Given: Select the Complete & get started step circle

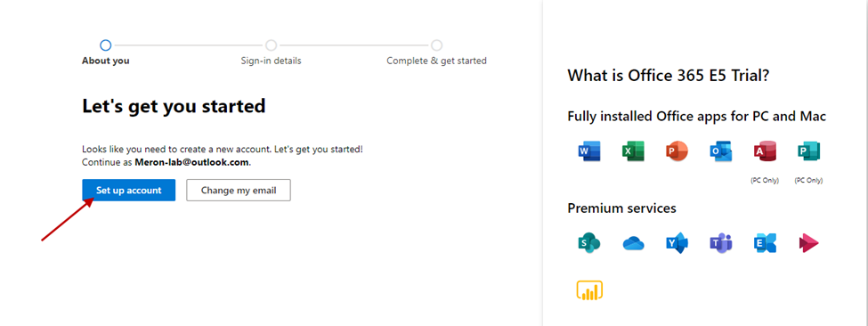Looking at the screenshot, I should 437,45.
